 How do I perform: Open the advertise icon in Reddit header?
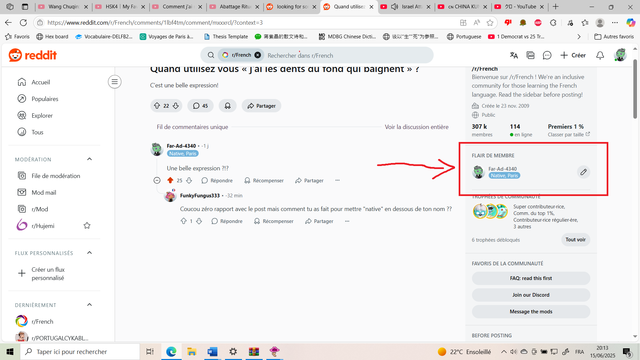click(530, 55)
